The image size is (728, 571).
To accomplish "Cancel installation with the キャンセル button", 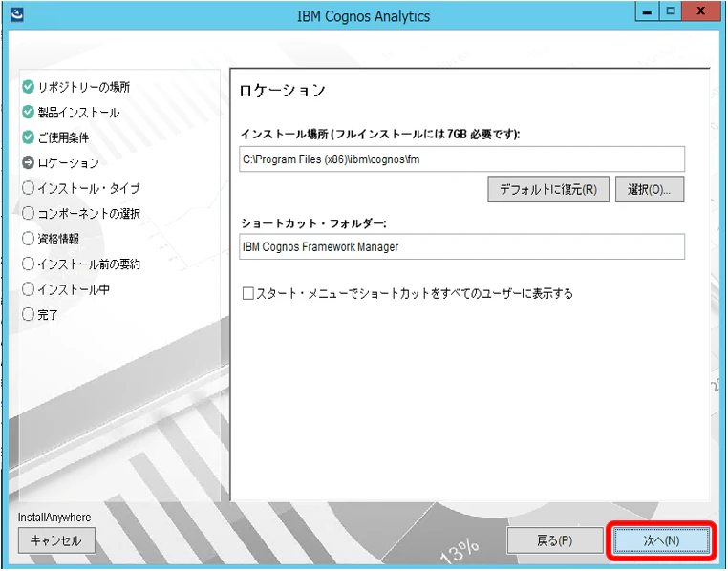I will 56,540.
